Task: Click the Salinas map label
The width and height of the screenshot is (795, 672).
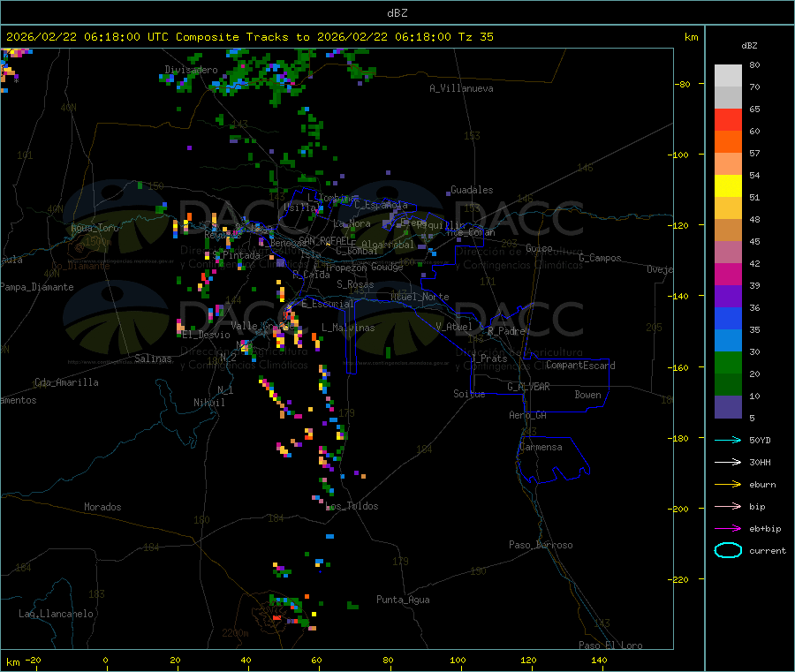Action: click(x=153, y=359)
